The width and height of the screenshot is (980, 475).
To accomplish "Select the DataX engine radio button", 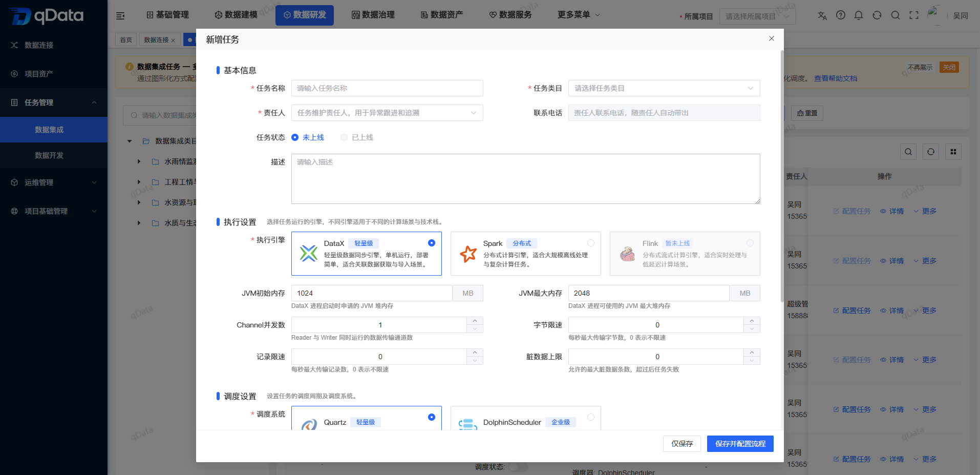I will point(432,243).
